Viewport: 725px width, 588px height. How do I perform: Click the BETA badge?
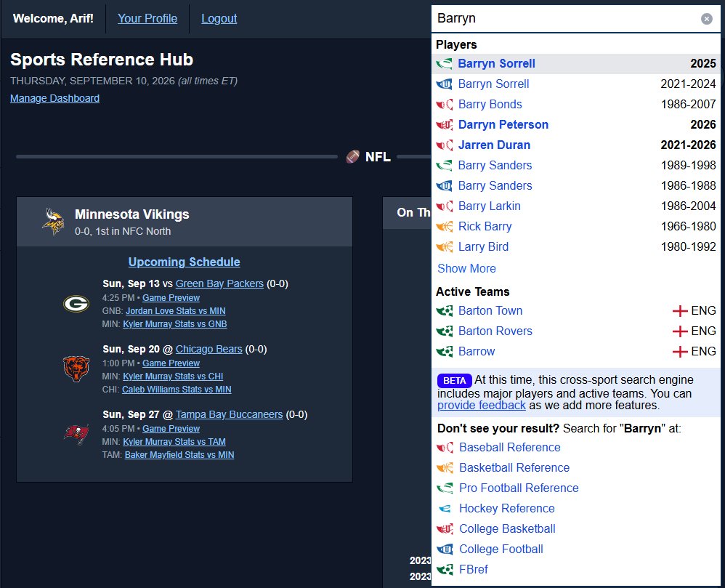click(455, 380)
